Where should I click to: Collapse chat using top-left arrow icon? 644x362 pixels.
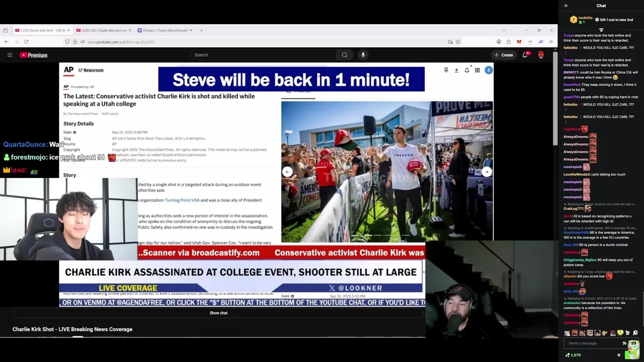566,6
